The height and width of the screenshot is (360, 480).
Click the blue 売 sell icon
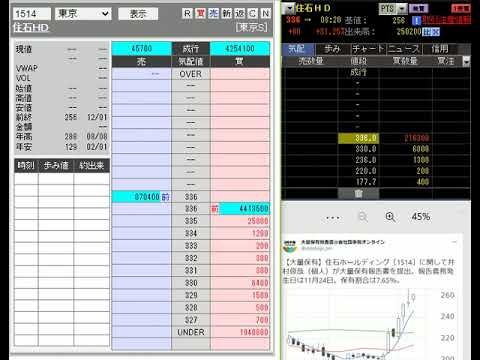213,13
